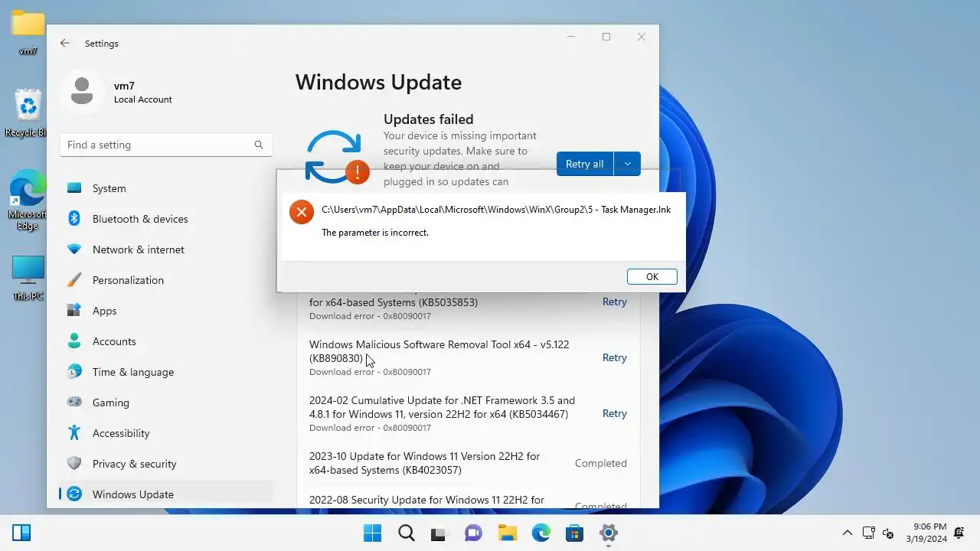
Task: Click the Network wifi icon in sidebar
Action: [x=74, y=249]
